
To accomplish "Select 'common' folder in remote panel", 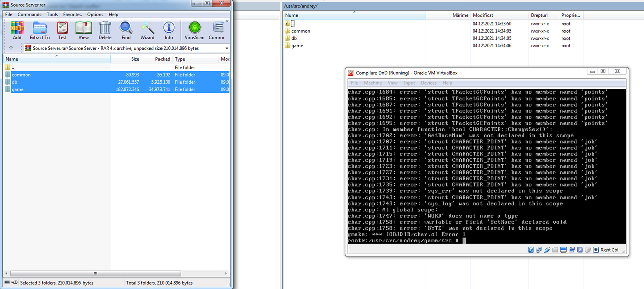I will coord(297,31).
